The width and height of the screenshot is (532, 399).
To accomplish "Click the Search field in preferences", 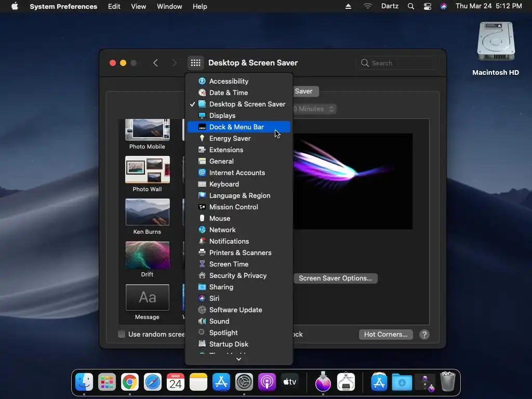I will point(398,63).
